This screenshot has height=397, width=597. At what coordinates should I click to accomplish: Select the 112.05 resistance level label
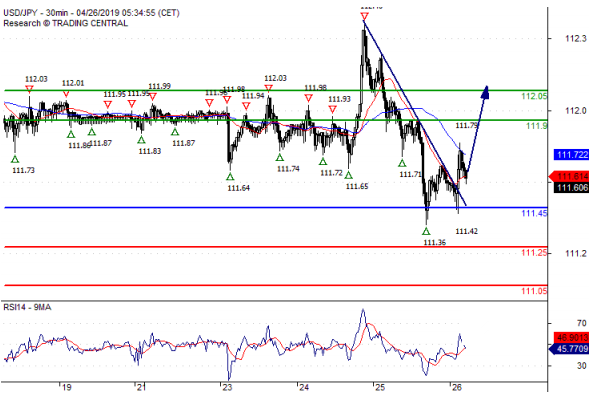tap(534, 96)
